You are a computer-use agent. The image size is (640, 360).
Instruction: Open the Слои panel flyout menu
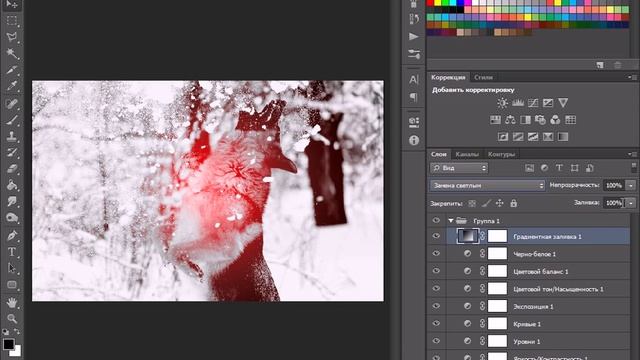tap(632, 154)
